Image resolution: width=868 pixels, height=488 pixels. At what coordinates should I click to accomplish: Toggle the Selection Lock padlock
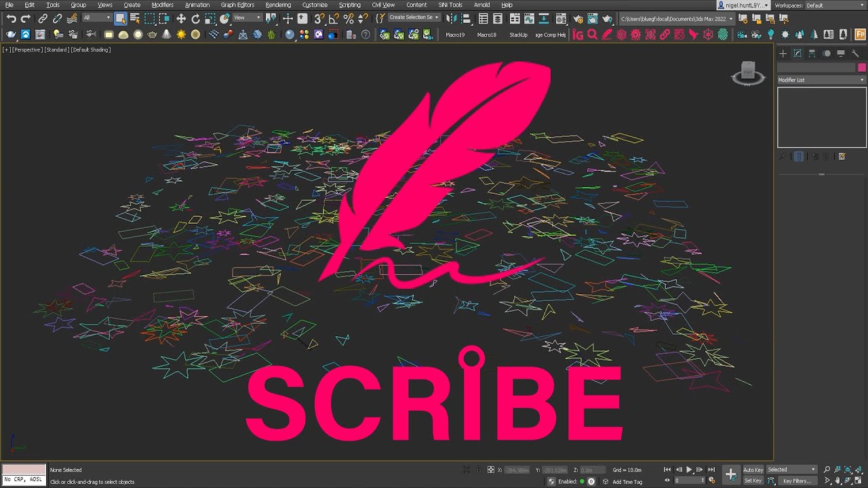tap(479, 470)
